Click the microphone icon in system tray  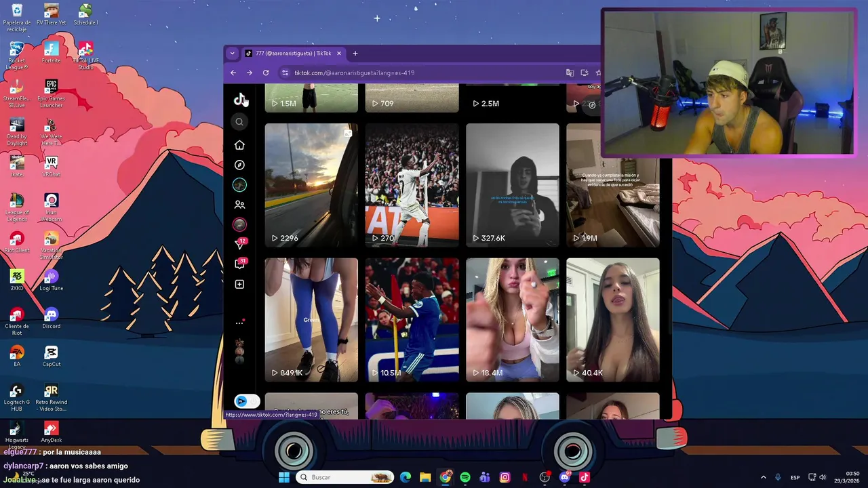(778, 477)
